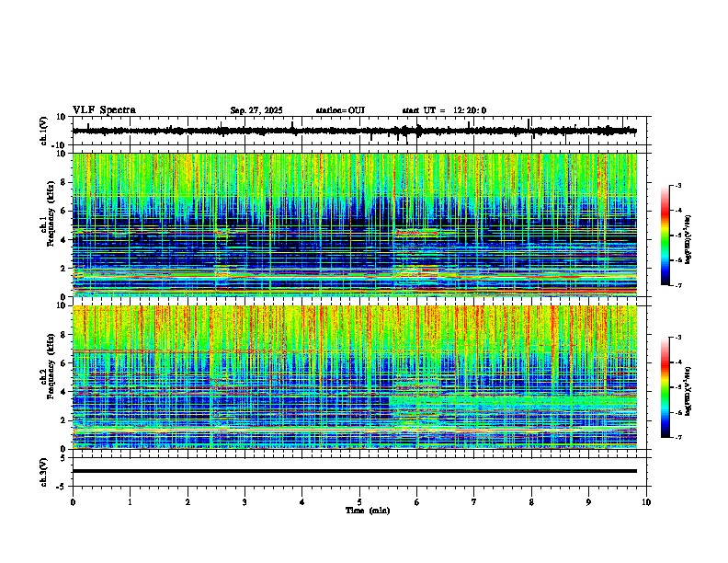Click the ch.1 color scale log PSD label
Image resolution: width=728 pixels, height=563 pixels.
[x=688, y=240]
